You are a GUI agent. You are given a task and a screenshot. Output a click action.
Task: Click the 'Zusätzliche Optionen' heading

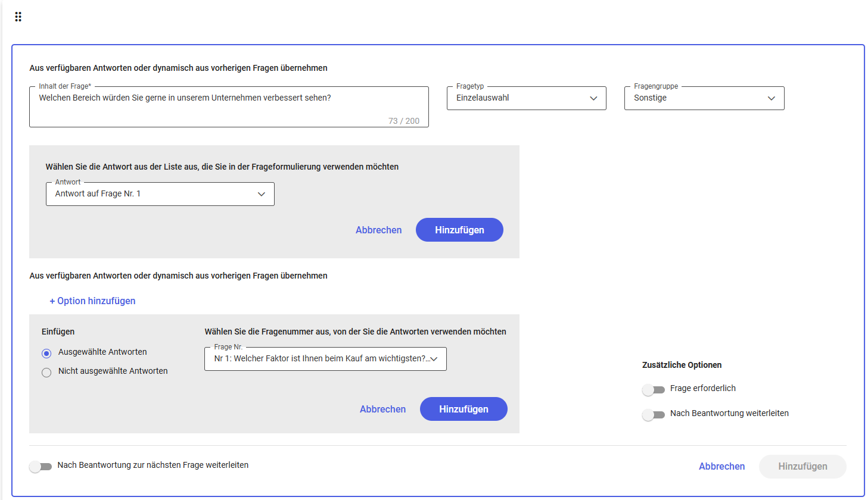pos(682,365)
